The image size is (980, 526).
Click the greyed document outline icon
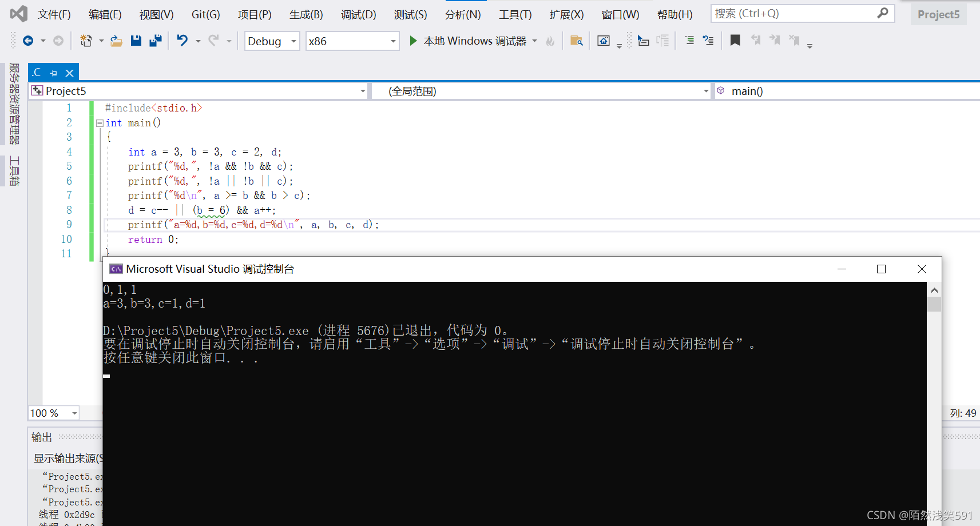click(662, 41)
